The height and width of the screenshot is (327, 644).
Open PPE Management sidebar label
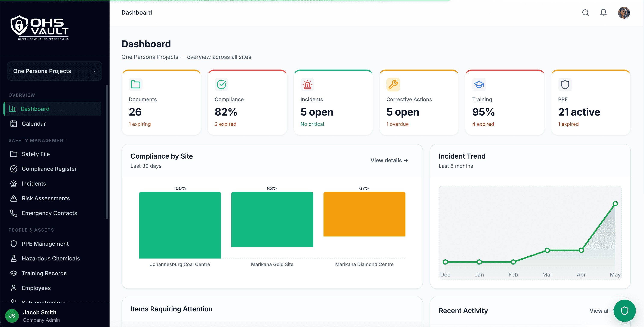(45, 244)
